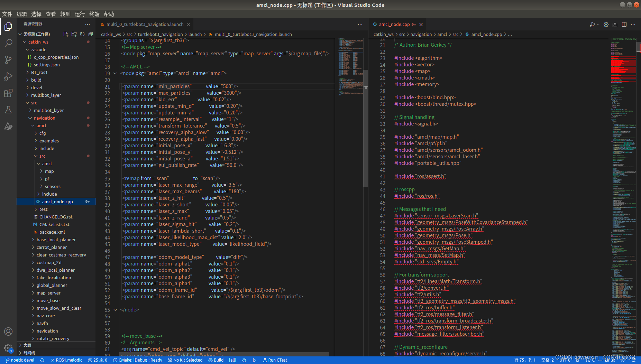Screen dimensions: 641x364
Task: Open the Extensions view
Action: (8, 93)
